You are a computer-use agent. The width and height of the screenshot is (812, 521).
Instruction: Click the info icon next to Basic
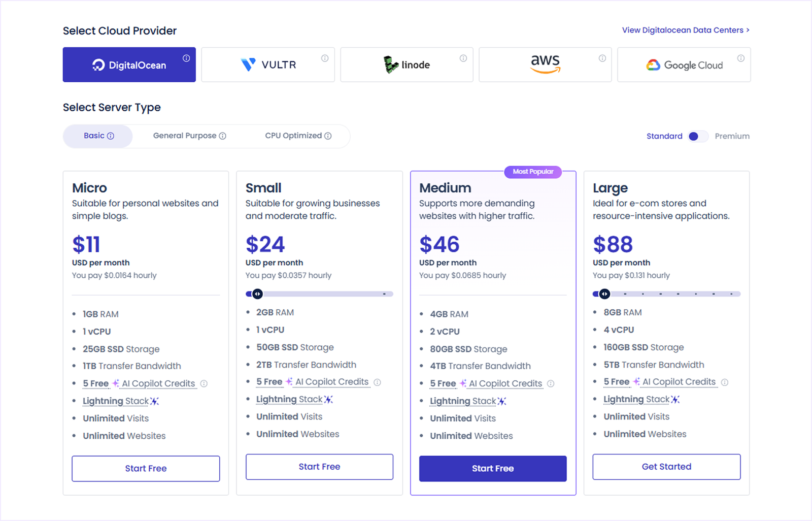(x=110, y=136)
